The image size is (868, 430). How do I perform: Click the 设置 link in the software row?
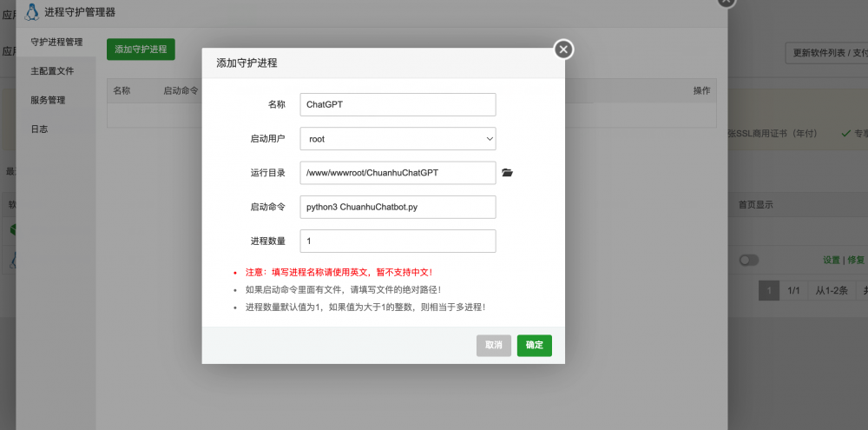[831, 260]
